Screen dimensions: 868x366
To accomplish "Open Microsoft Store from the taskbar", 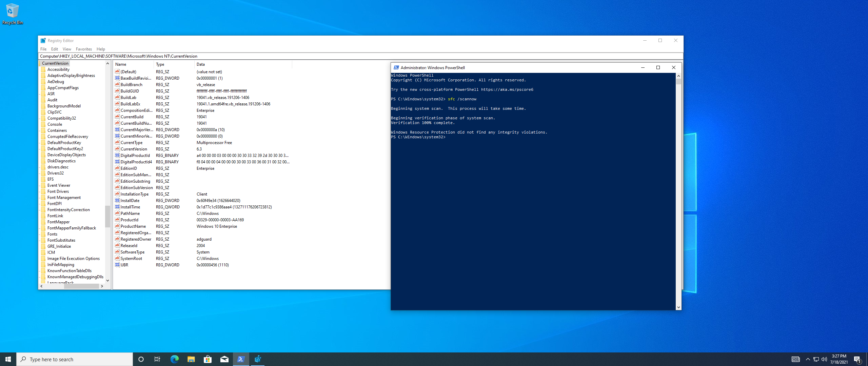I will pyautogui.click(x=208, y=359).
